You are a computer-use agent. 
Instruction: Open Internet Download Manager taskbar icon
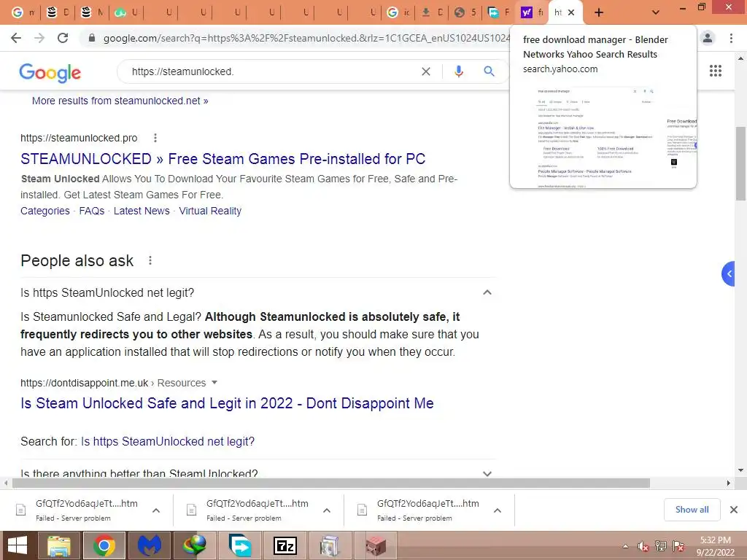point(194,545)
